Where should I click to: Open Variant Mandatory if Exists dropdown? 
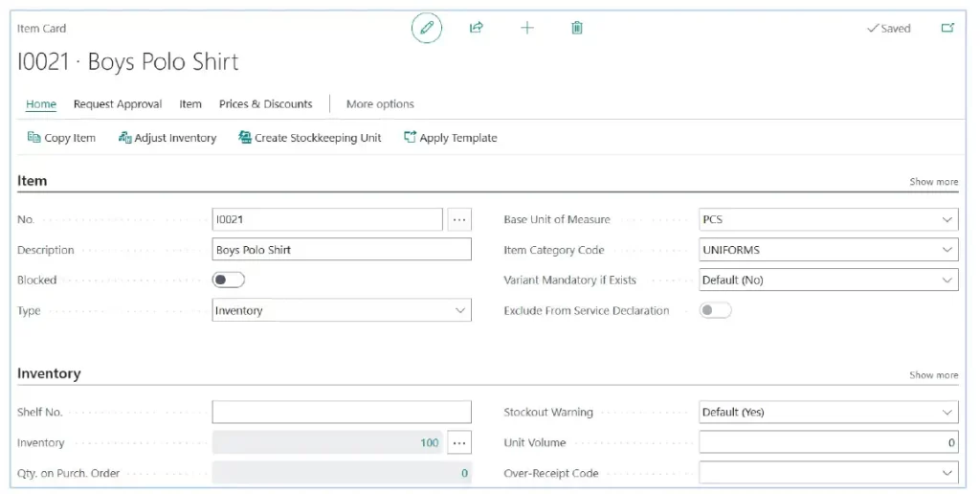[x=828, y=281]
